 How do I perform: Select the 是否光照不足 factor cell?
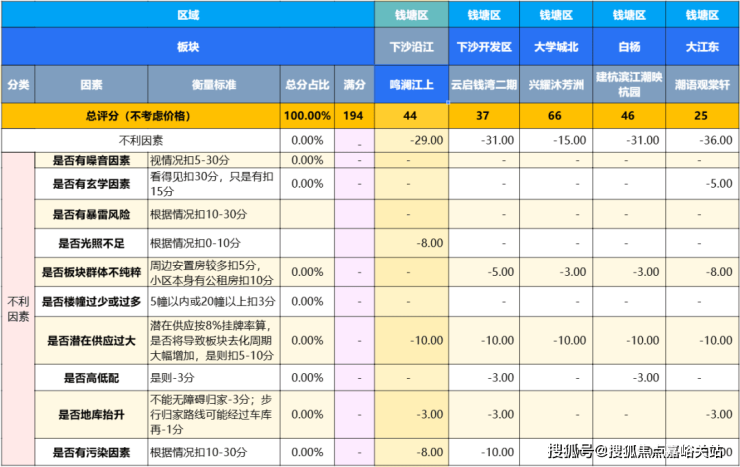point(91,243)
